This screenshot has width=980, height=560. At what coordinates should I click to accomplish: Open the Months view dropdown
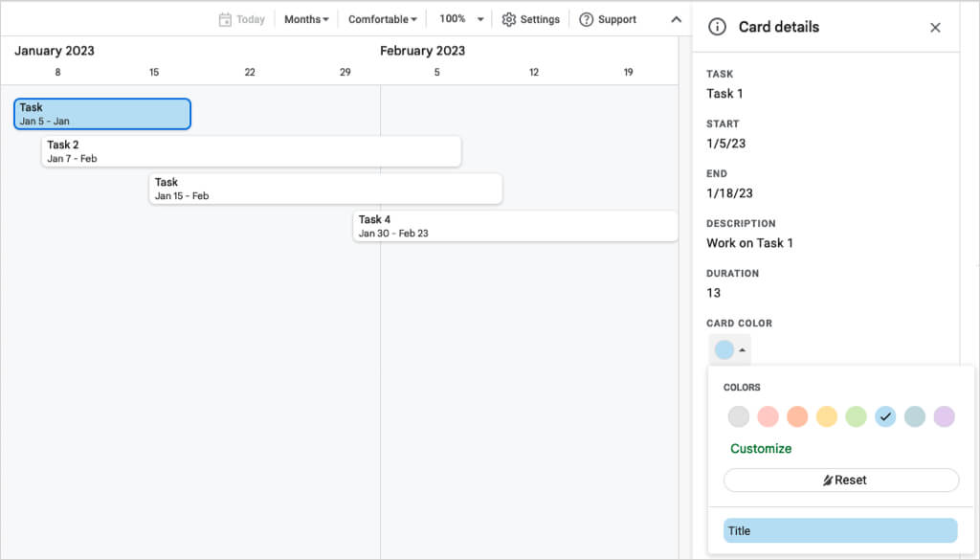click(x=306, y=19)
